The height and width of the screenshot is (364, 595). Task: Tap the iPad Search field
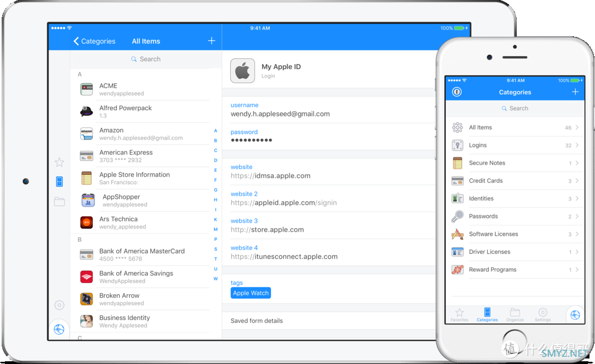[x=146, y=59]
